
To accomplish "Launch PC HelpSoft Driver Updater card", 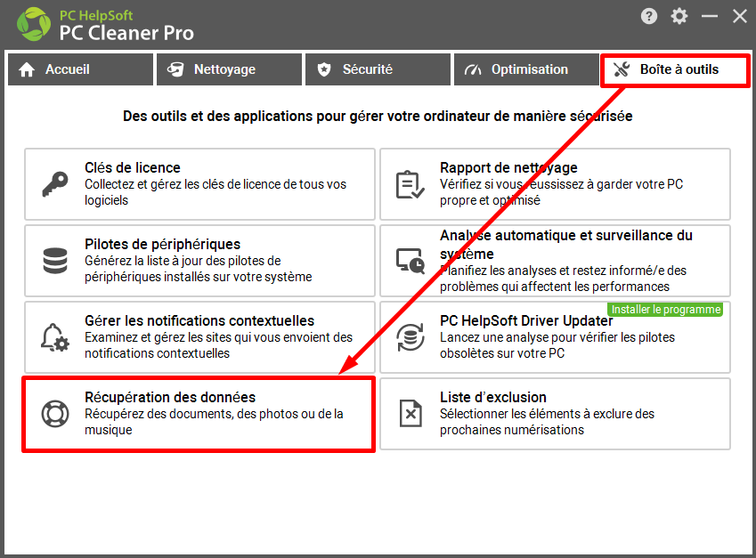I will (555, 337).
